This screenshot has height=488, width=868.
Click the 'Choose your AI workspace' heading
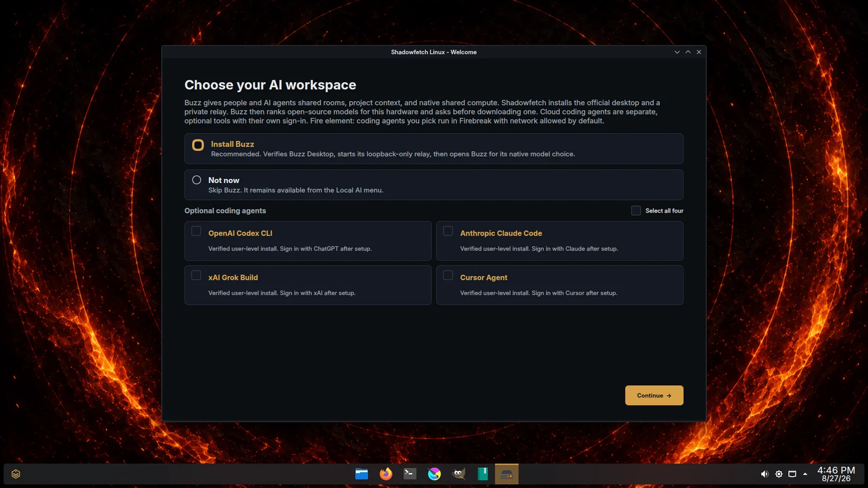[270, 85]
